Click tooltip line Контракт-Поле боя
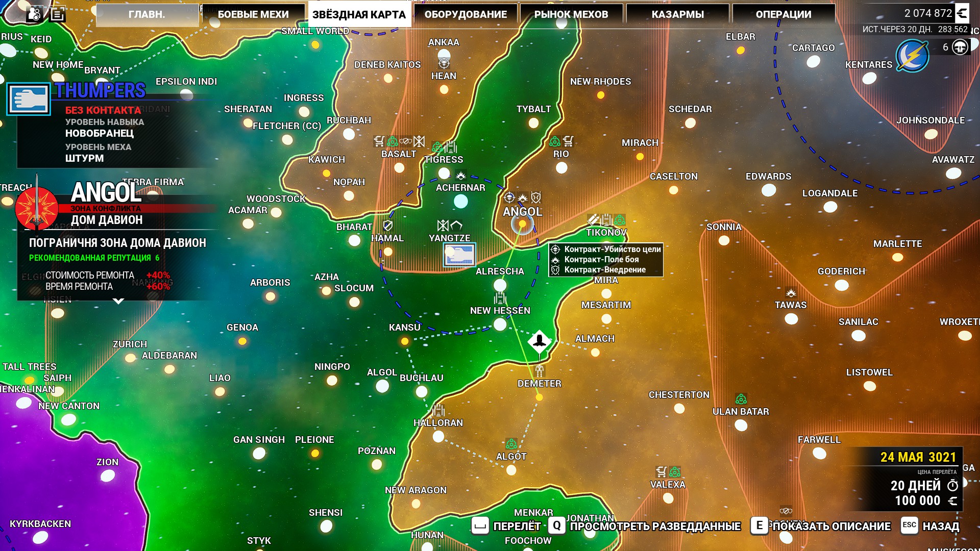Screen dimensions: 980x551 (596, 259)
